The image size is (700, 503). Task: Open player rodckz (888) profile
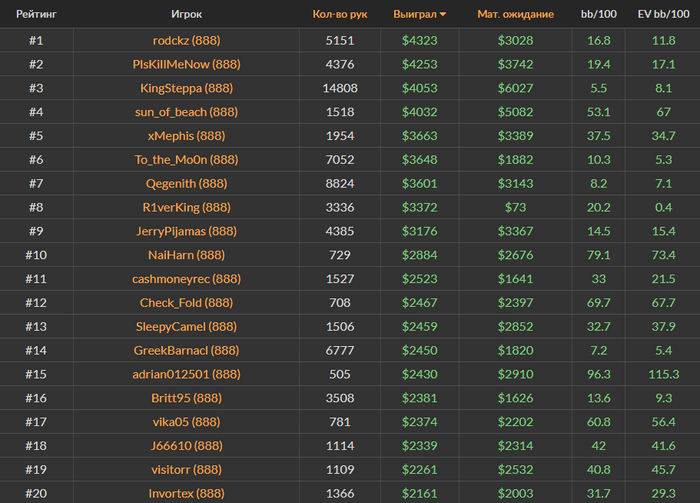click(186, 41)
